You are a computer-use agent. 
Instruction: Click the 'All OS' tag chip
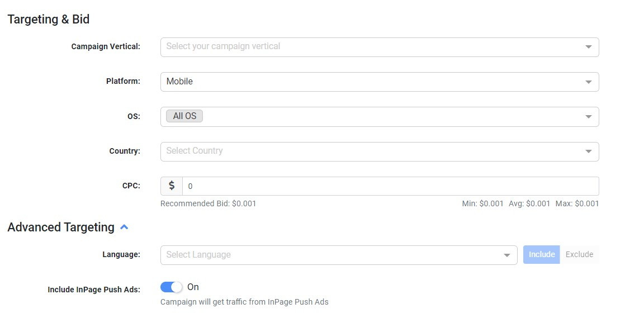point(184,116)
